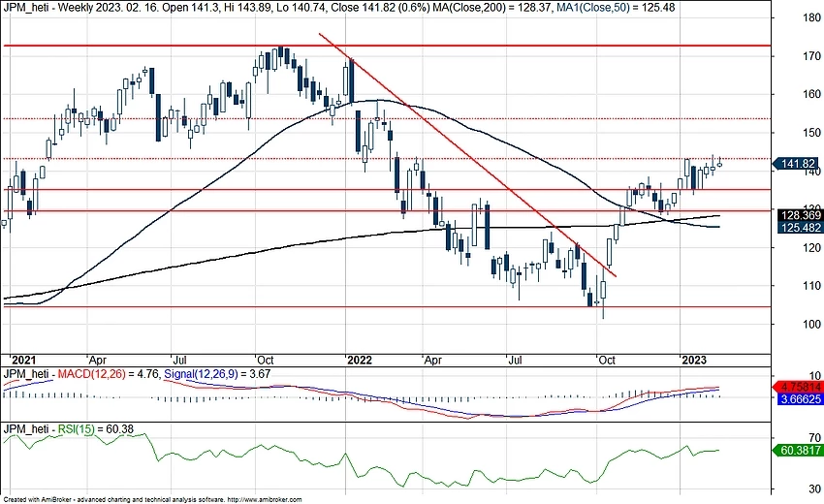The height and width of the screenshot is (504, 824).
Task: Click the first Apr label after 2021
Action: click(x=98, y=361)
